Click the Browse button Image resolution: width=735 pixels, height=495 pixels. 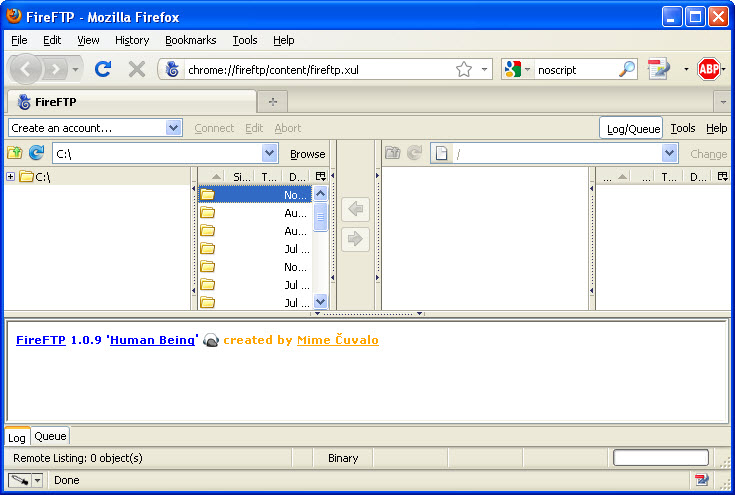click(x=307, y=154)
